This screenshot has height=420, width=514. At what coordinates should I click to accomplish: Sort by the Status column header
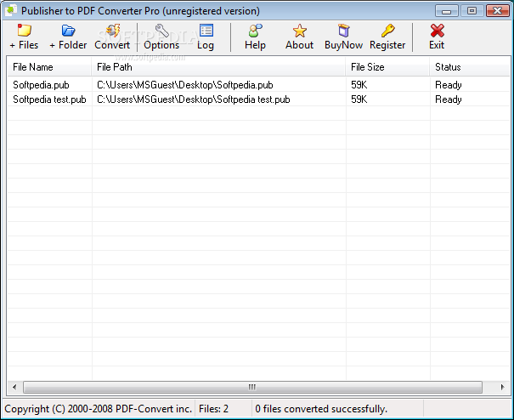470,67
